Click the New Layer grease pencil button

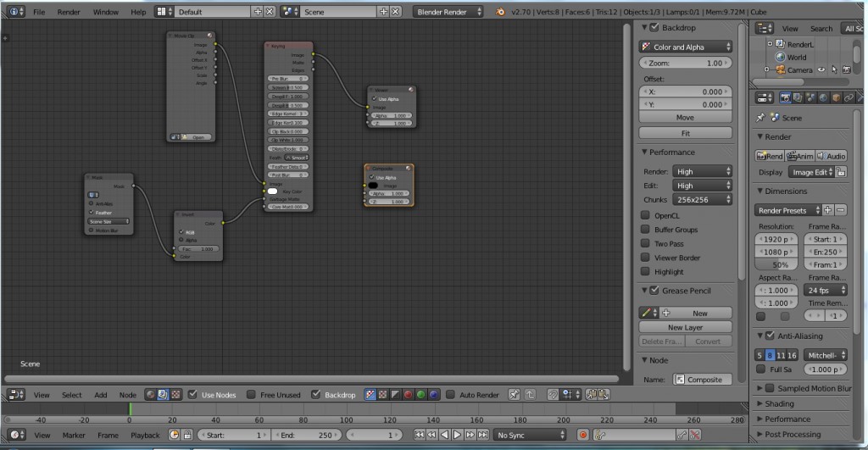click(x=685, y=327)
